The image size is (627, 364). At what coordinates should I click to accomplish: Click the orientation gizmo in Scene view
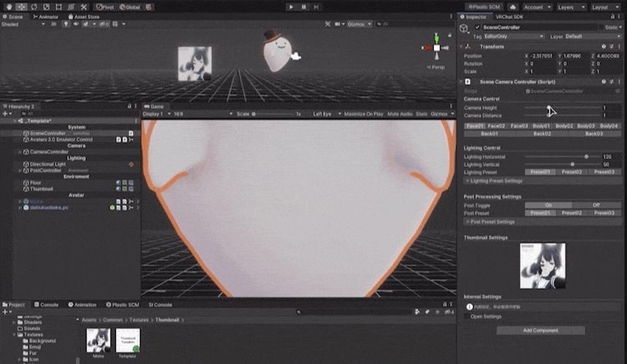point(436,48)
